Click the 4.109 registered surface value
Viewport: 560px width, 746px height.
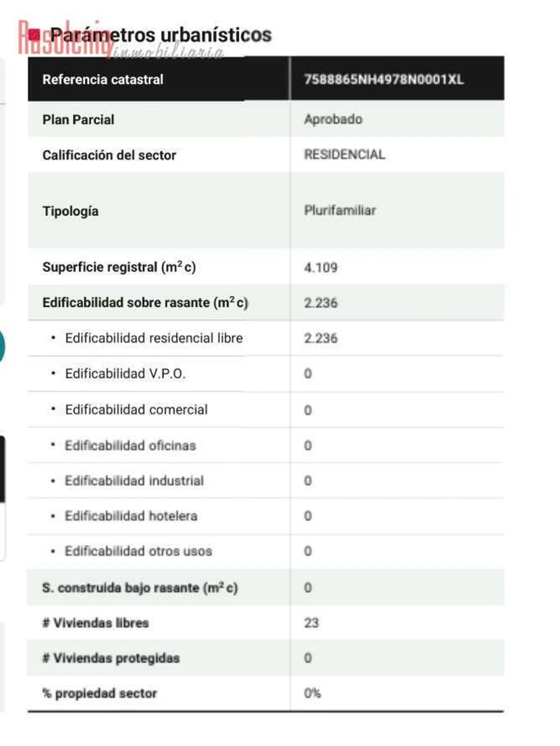(321, 268)
